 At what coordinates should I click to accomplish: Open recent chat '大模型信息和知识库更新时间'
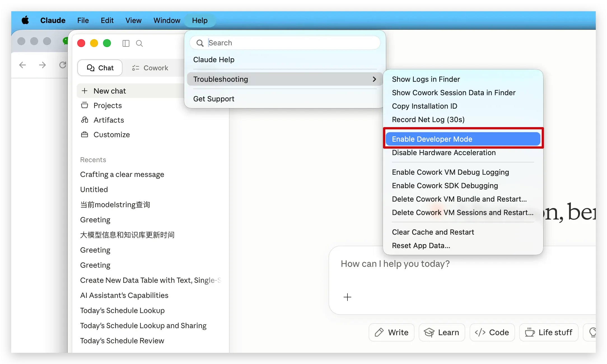tap(127, 235)
